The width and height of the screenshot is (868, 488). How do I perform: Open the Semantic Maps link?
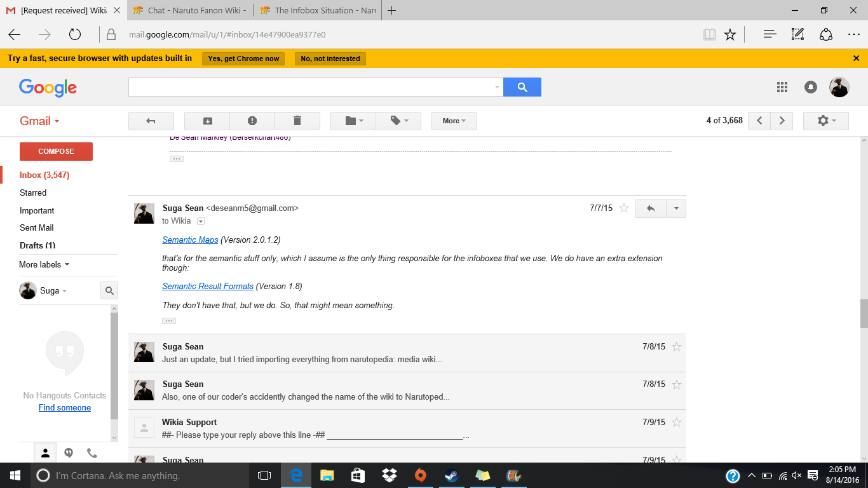[190, 240]
